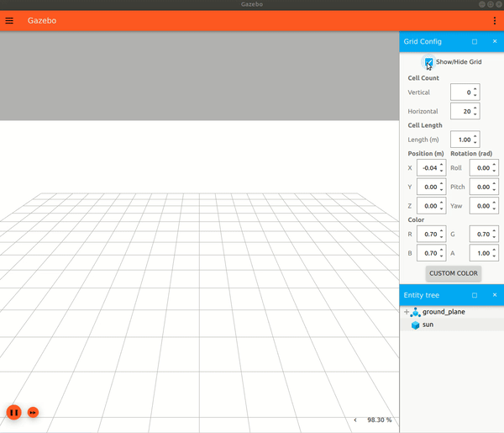Click the 98.30 % real-time factor text
The width and height of the screenshot is (504, 433).
[380, 420]
